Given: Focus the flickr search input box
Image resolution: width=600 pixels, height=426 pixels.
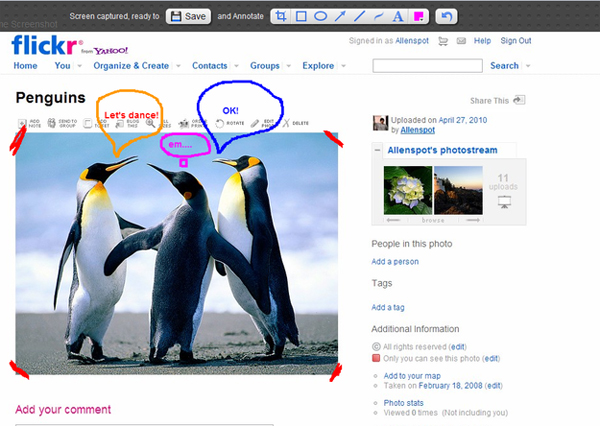Looking at the screenshot, I should 427,65.
